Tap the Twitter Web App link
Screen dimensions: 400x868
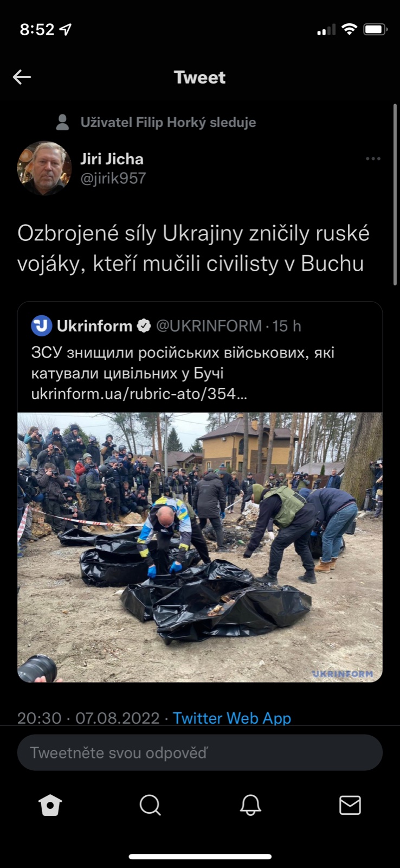tap(232, 718)
